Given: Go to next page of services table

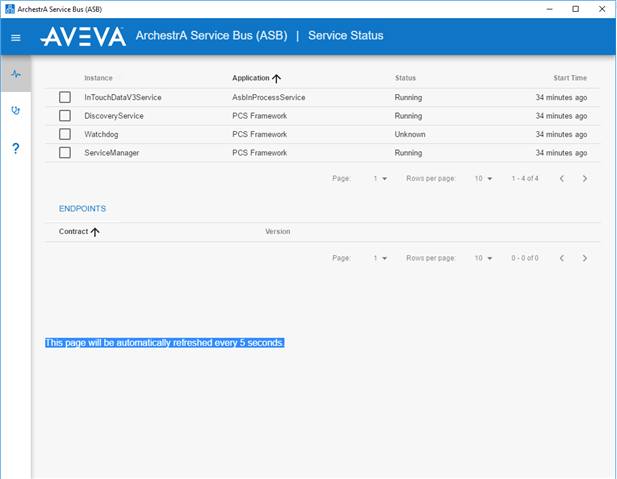Looking at the screenshot, I should (x=585, y=179).
